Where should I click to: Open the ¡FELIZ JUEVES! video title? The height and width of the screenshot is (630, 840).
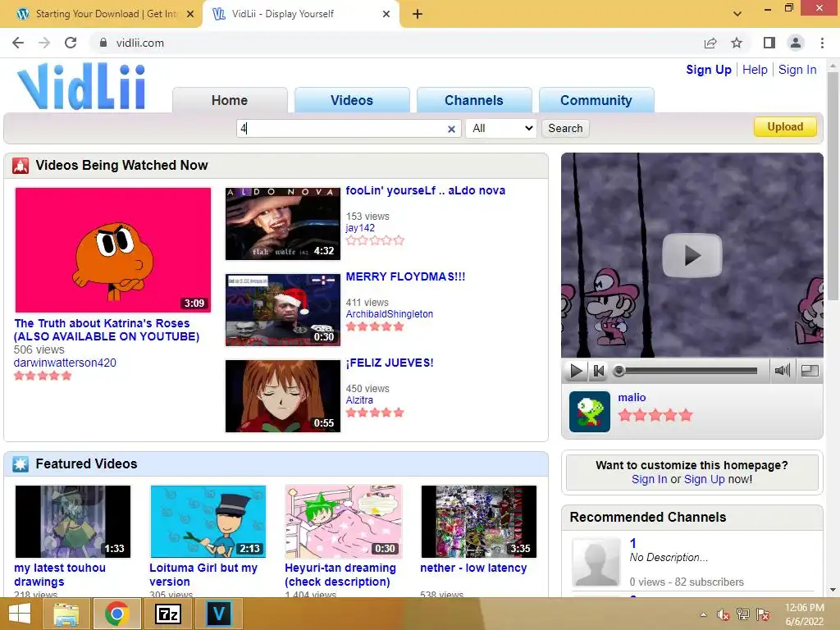tap(390, 363)
